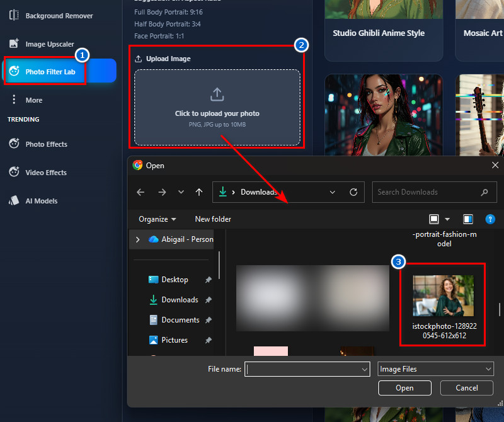504x422 pixels.
Task: Click the Open button
Action: [404, 388]
